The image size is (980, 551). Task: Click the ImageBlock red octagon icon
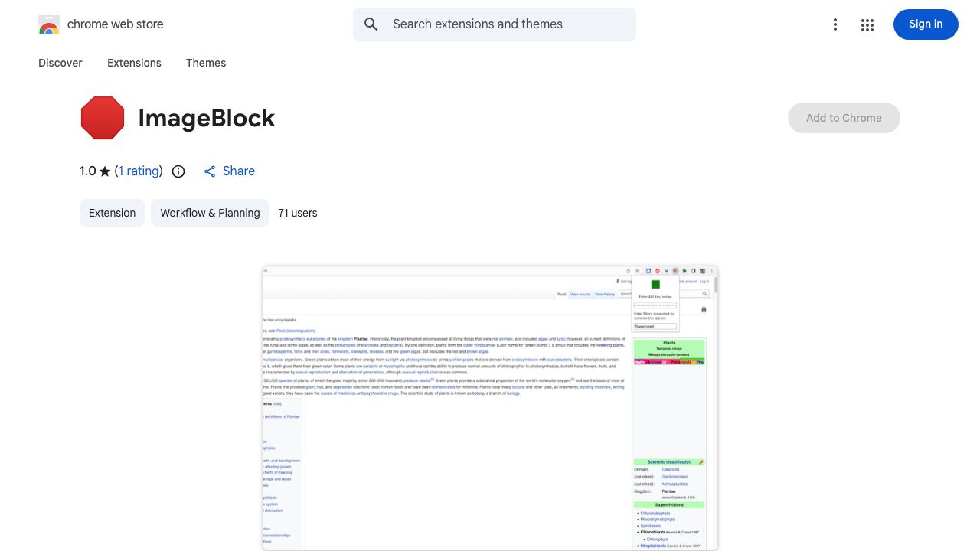[x=103, y=118]
